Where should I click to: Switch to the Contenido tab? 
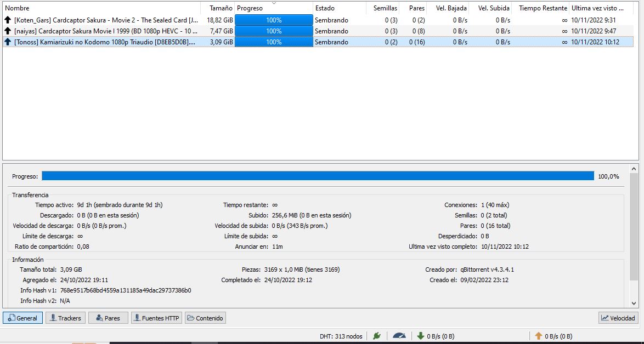coord(205,318)
